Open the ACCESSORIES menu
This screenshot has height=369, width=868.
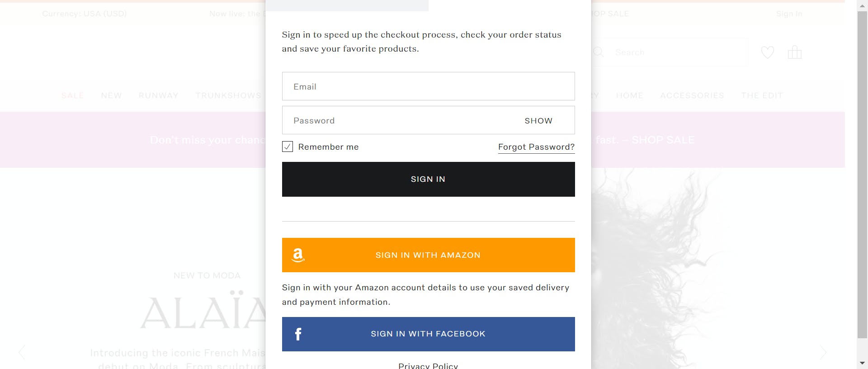692,95
